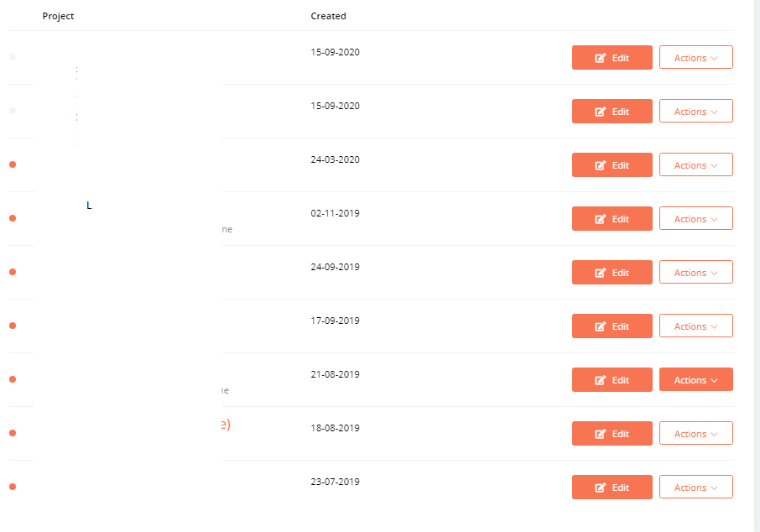Click the Edit button for the 24-03-2020 project
760x532 pixels.
[612, 164]
